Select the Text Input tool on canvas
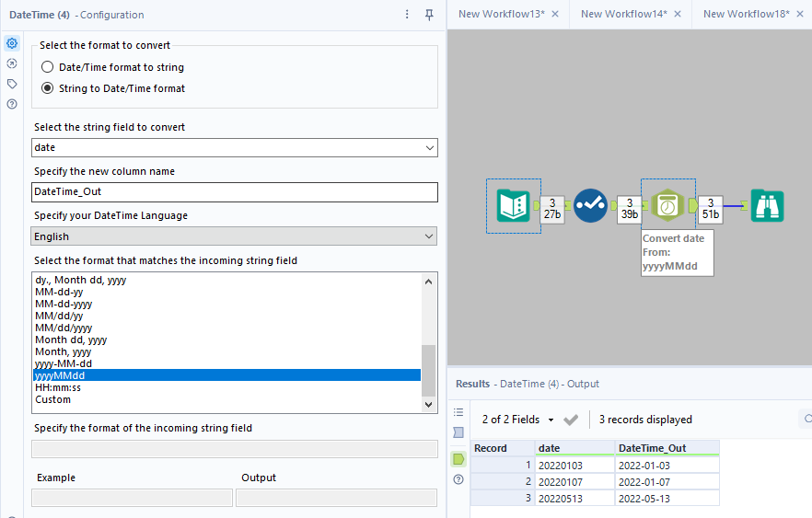This screenshot has height=518, width=812. click(x=513, y=206)
